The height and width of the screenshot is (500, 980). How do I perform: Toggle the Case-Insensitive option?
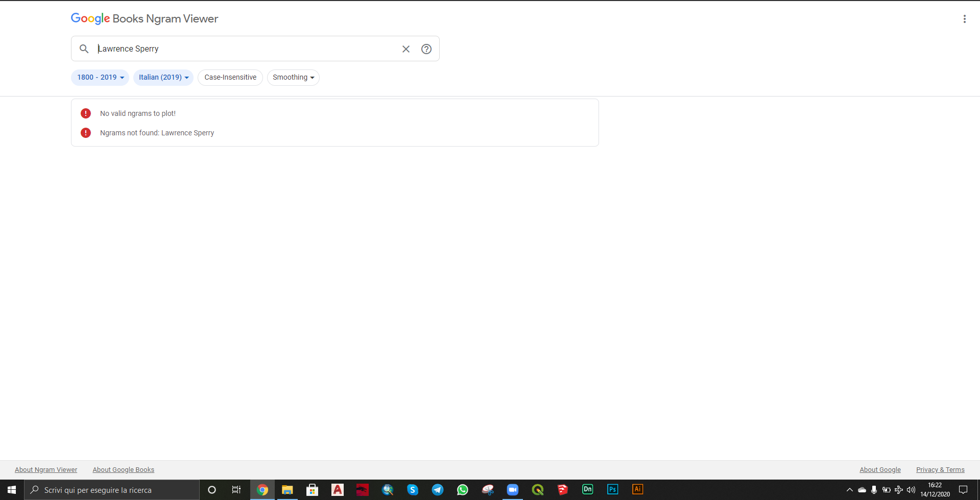click(x=230, y=78)
